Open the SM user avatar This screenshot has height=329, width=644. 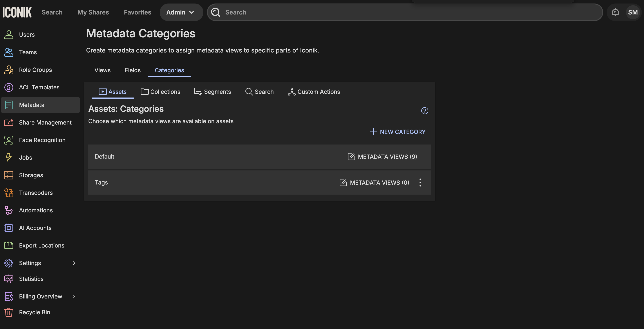tap(633, 12)
